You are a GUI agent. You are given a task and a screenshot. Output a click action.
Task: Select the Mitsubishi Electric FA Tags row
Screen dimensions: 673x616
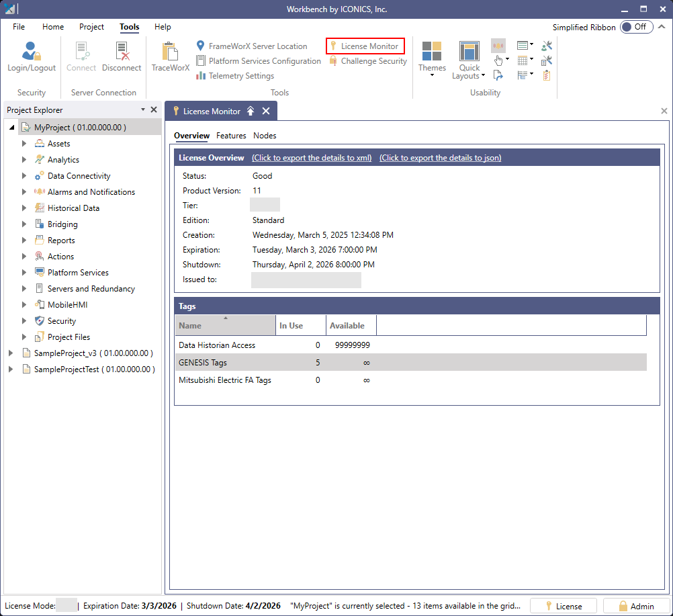click(x=225, y=380)
